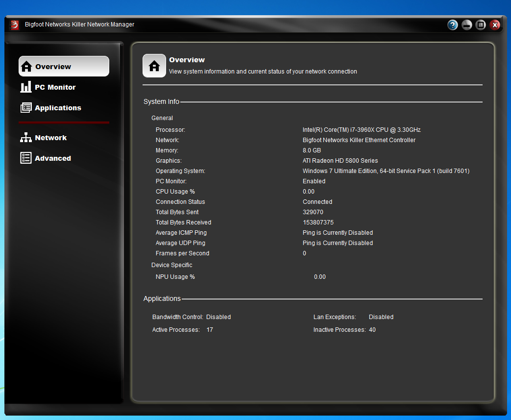Viewport: 511px width, 420px height.
Task: Click the 'Inactive Processes:' label
Action: pos(340,330)
